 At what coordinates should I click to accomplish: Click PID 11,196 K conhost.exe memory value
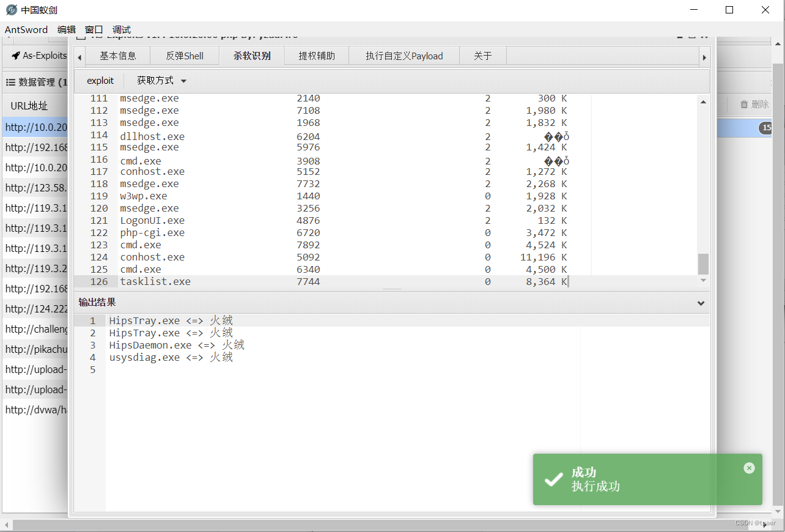click(x=544, y=257)
